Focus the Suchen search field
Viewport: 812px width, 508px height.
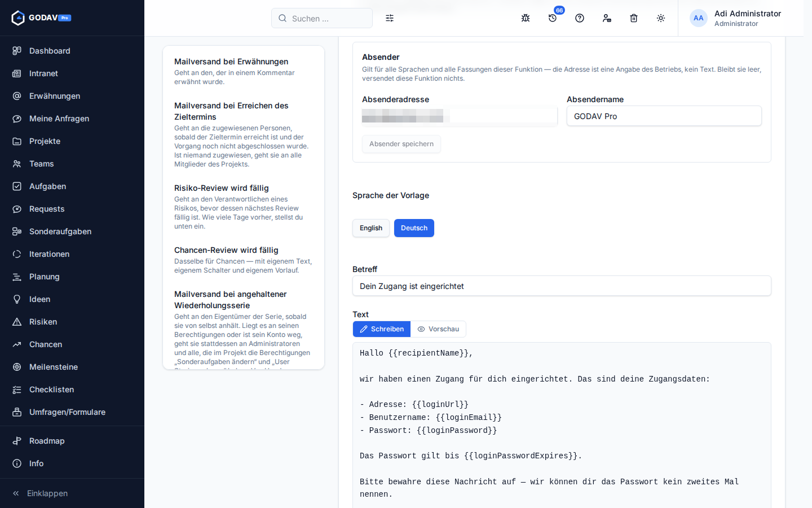point(322,18)
